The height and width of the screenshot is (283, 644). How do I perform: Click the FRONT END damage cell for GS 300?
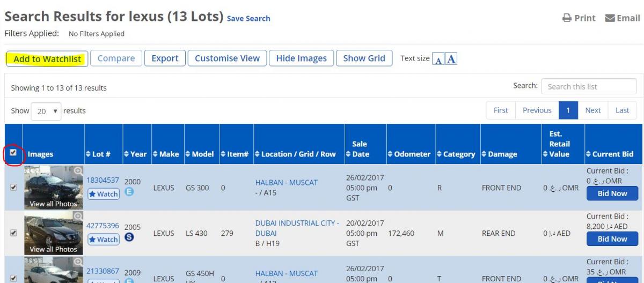pyautogui.click(x=502, y=189)
